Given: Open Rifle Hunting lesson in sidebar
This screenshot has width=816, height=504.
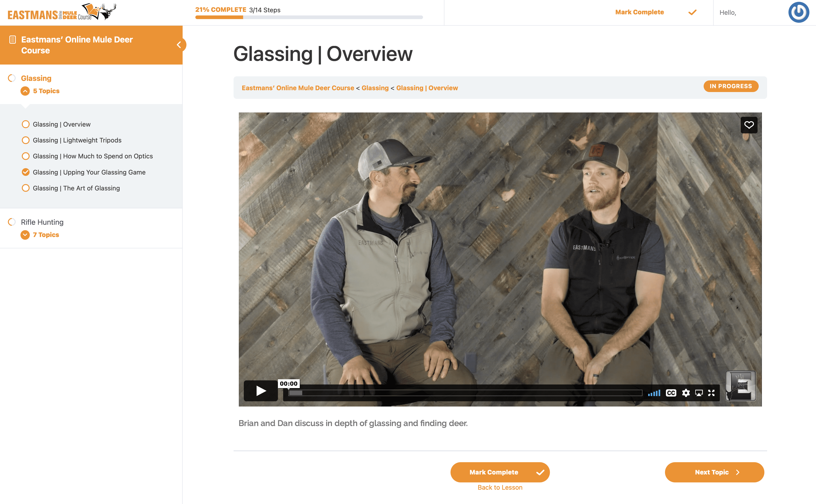Looking at the screenshot, I should 42,222.
